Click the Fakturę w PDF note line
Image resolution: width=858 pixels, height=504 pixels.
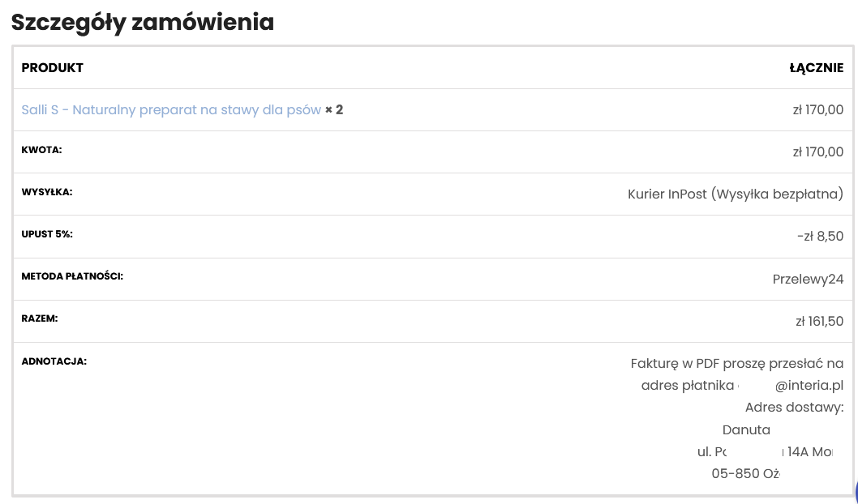click(736, 364)
